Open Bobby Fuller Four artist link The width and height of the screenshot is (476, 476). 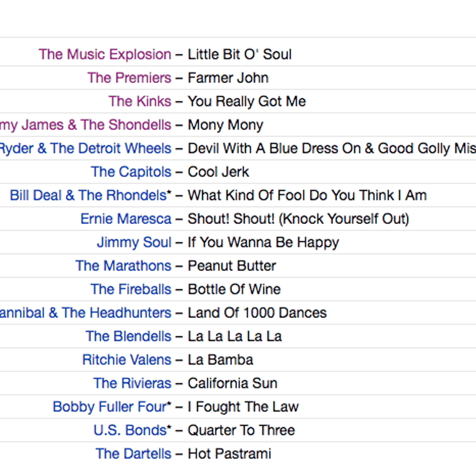[x=112, y=407]
